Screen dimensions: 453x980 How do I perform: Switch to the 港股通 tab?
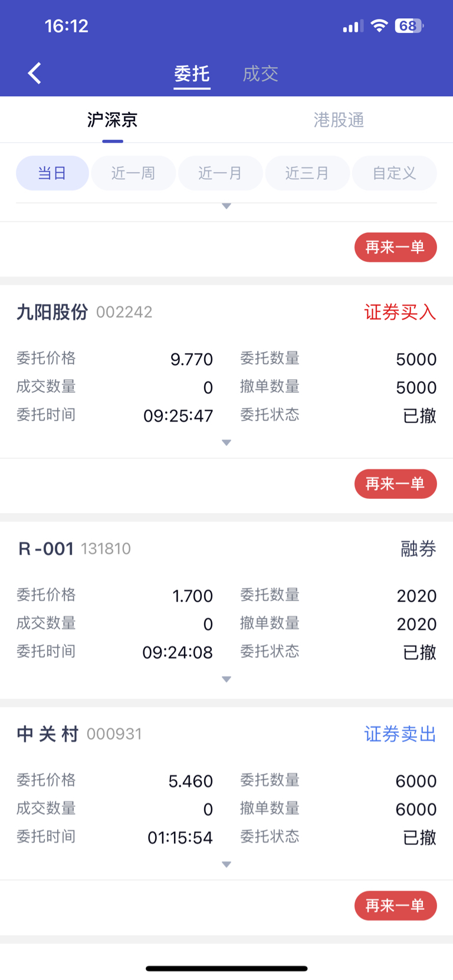coord(339,120)
